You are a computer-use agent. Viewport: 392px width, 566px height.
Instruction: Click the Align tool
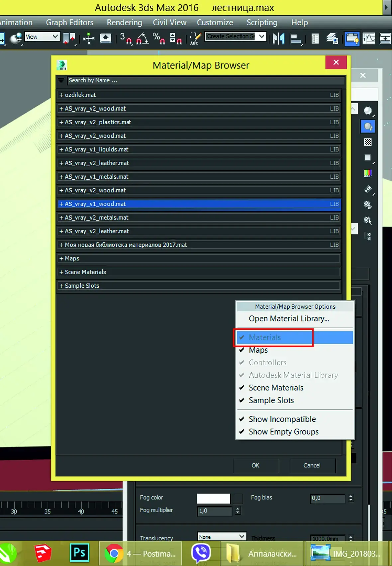pyautogui.click(x=295, y=39)
